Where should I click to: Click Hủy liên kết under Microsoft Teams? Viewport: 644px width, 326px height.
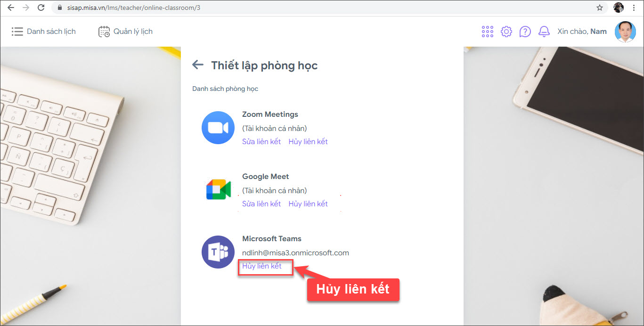tap(262, 266)
